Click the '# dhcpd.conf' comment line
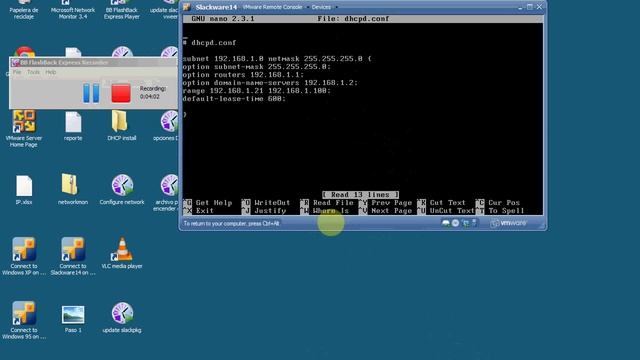This screenshot has height=360, width=640. (209, 43)
